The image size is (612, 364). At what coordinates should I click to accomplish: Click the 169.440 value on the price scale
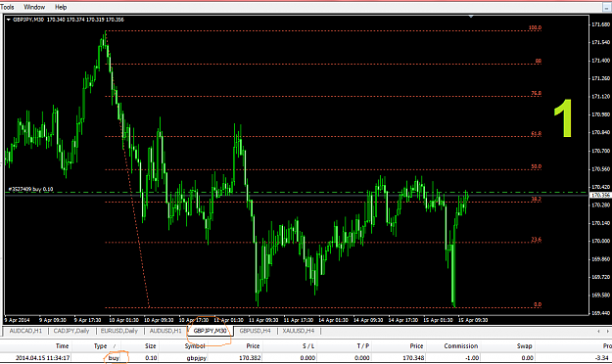[600, 313]
